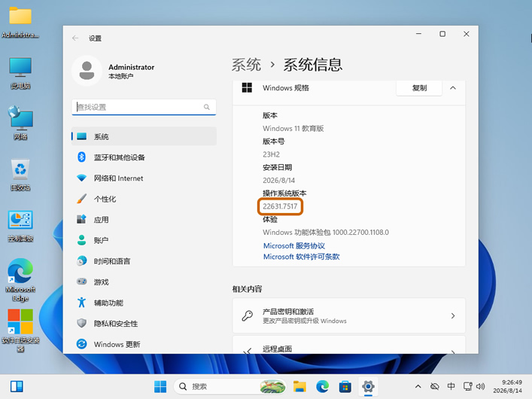Click the chevron on 产品密钥和激活 row
Image resolution: width=532 pixels, height=399 pixels.
453,315
